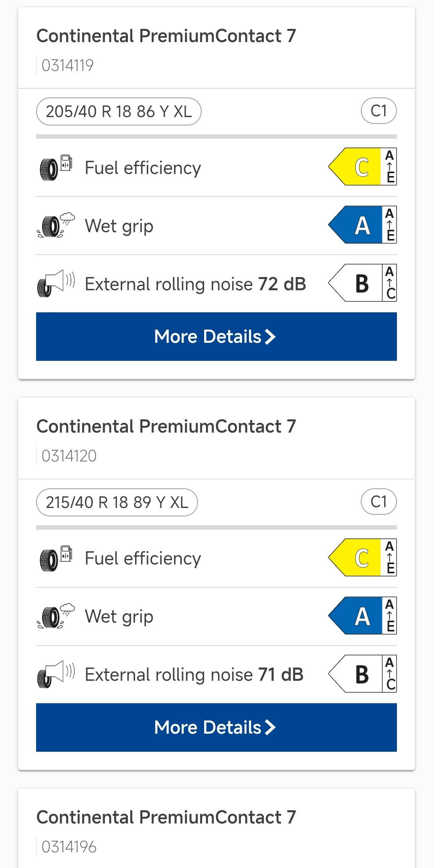Open the third card titled PremiumContact 7 0314196
The width and height of the screenshot is (433, 868).
click(166, 817)
